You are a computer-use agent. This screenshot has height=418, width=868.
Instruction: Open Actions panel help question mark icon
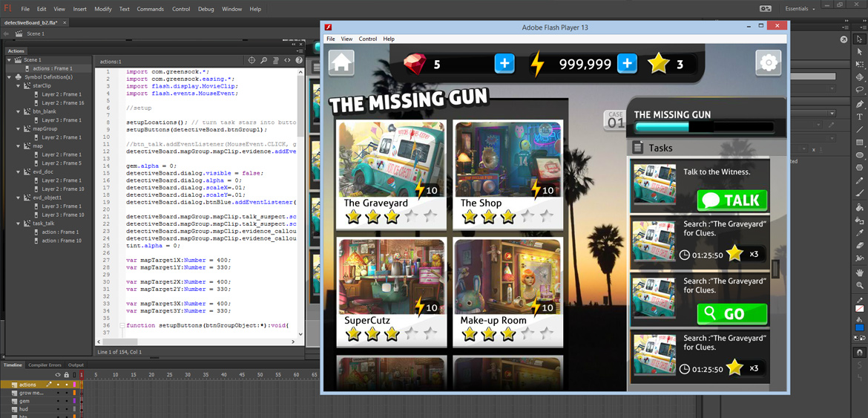299,61
